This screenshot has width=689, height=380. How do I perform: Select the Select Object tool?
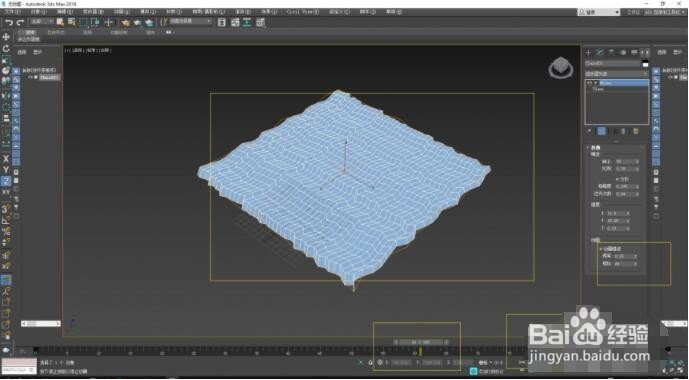tap(60, 22)
